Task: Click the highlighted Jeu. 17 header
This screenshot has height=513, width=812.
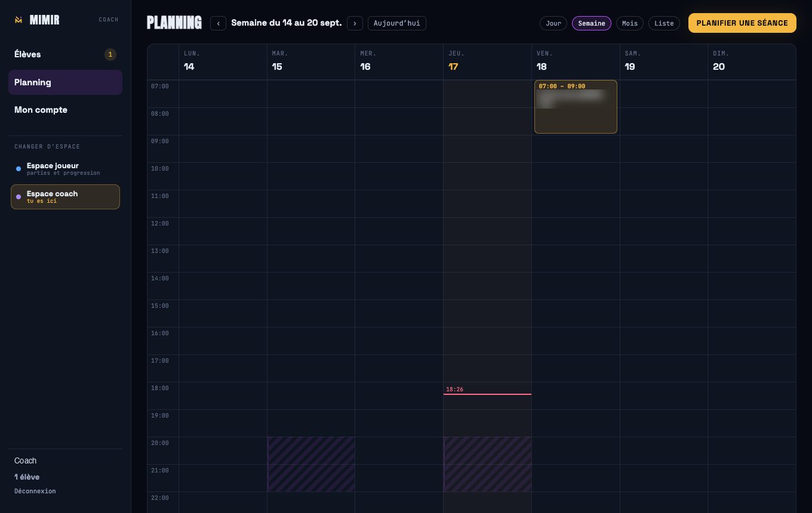Action: [487, 61]
